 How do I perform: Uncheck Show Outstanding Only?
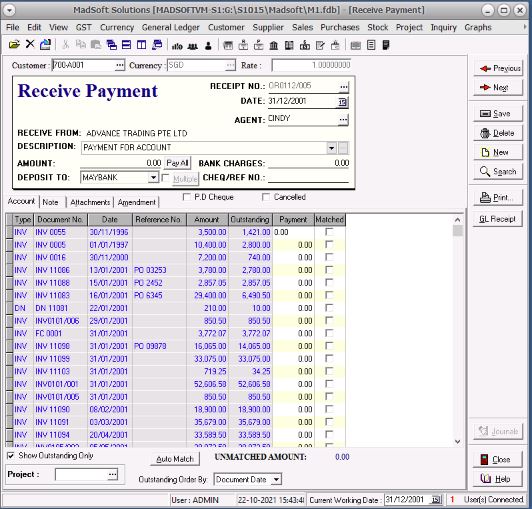point(11,456)
